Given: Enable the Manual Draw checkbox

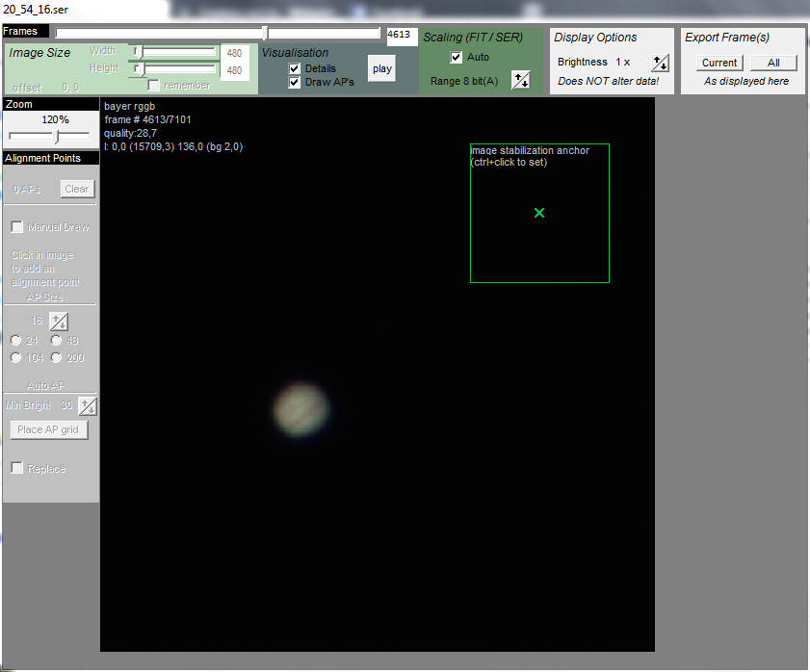Looking at the screenshot, I should point(17,227).
